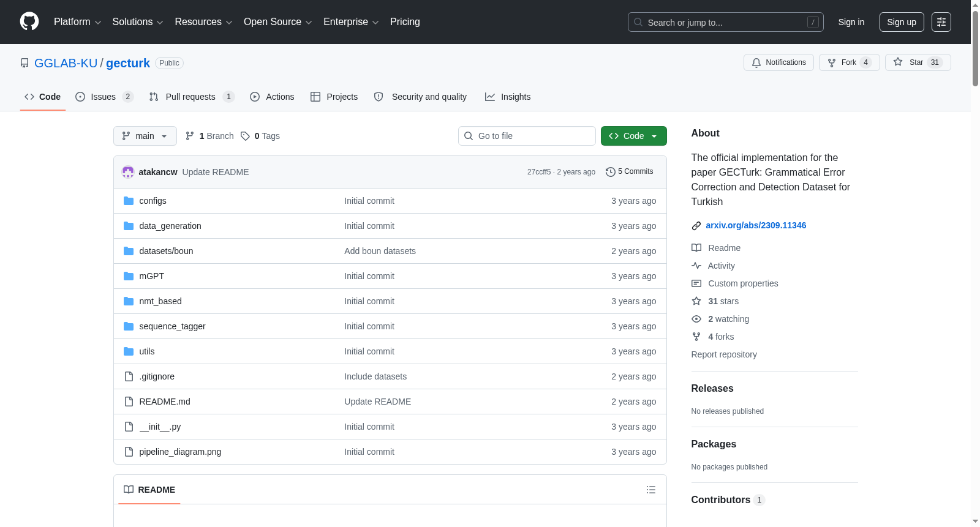Open the arxiv.org/abs/2309.11346 link
This screenshot has width=980, height=527.
(756, 225)
